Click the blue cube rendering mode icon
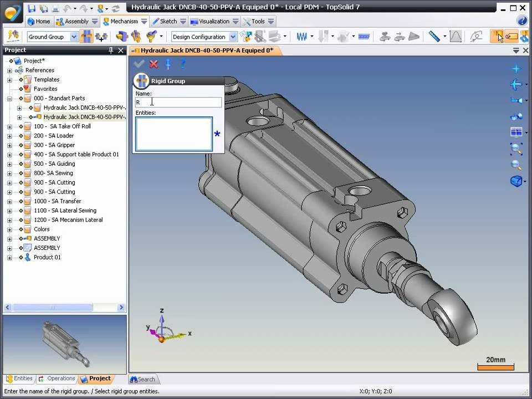Screen dimensions: 532x399 [516, 181]
